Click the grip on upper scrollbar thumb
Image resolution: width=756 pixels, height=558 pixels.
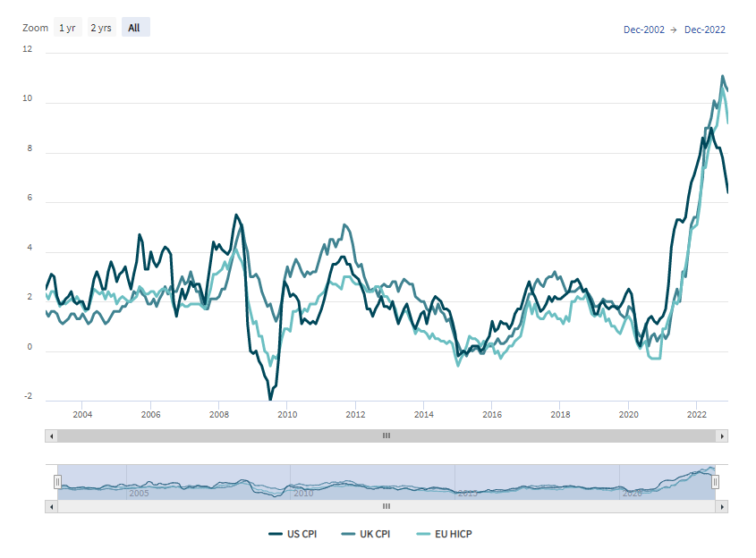pyautogui.click(x=386, y=436)
